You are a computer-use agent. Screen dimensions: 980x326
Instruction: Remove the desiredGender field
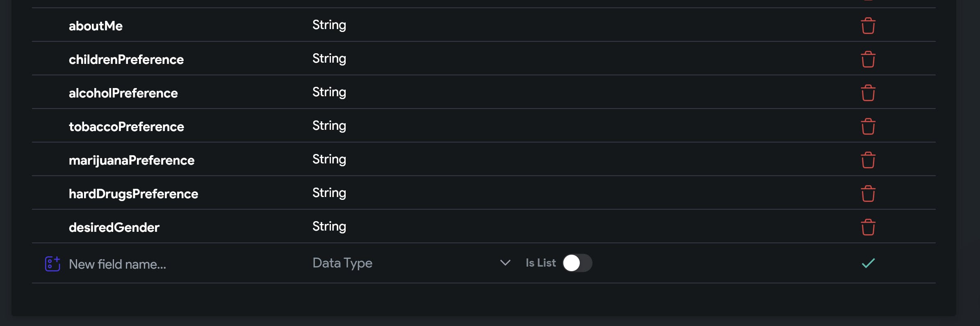point(868,227)
